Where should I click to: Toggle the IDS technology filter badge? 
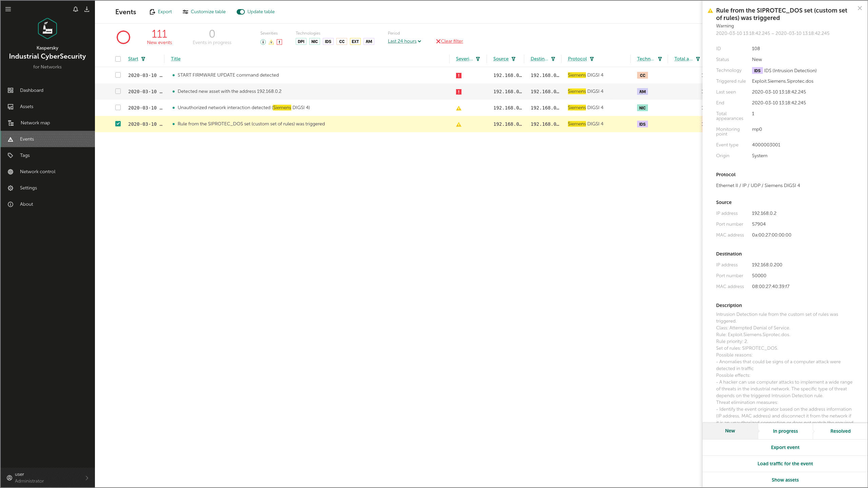[x=328, y=42]
